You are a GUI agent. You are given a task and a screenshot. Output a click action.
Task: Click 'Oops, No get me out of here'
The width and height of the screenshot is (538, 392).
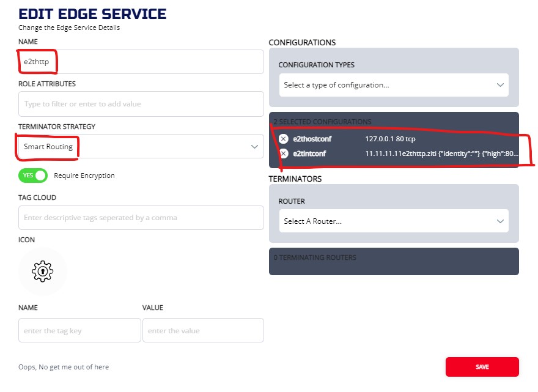(x=64, y=367)
